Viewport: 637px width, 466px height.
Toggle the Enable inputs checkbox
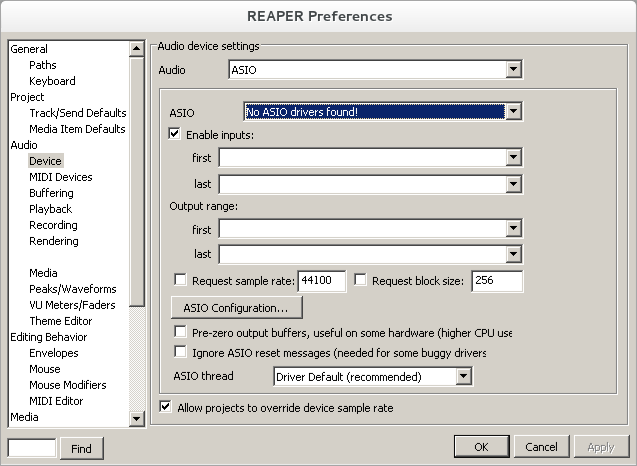[175, 134]
